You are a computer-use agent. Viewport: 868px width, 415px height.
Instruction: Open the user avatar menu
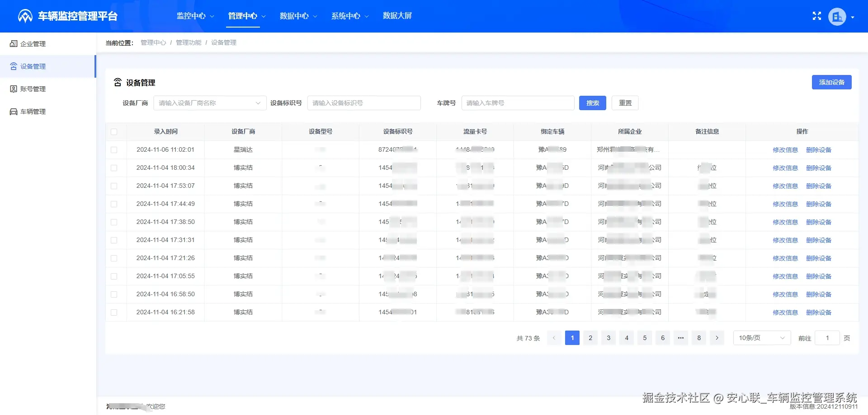pyautogui.click(x=837, y=16)
